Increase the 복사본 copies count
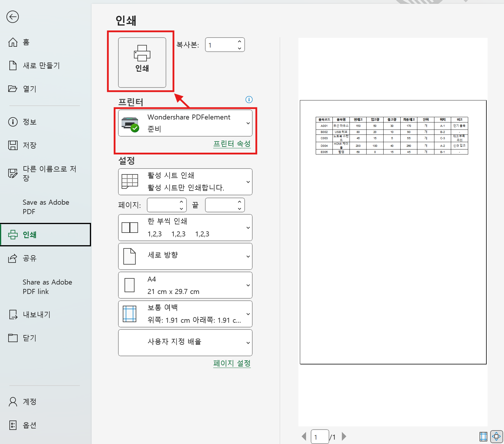Screen dimensions: 504x444 tap(240, 41)
